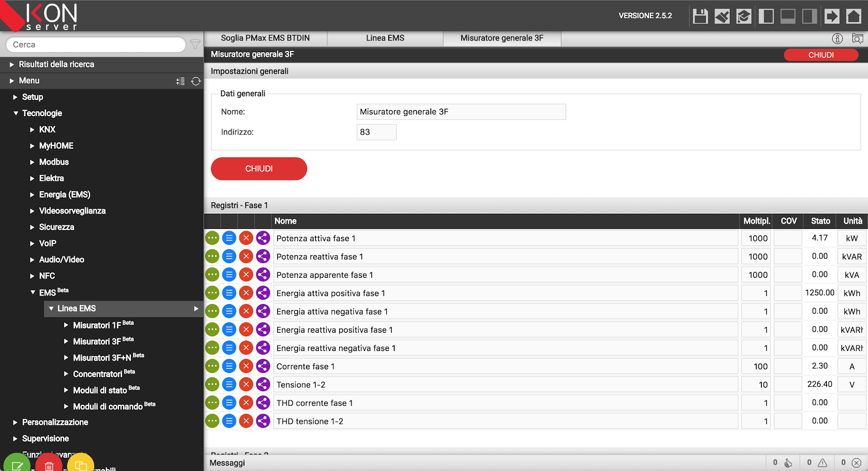Click the Cerca search field
This screenshot has width=868, height=471.
click(x=96, y=44)
